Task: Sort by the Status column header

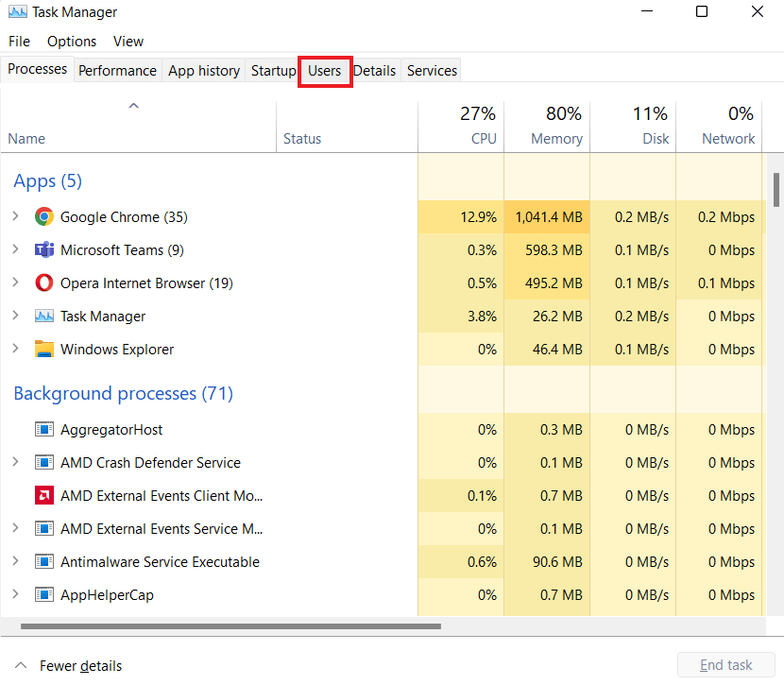Action: [x=347, y=127]
